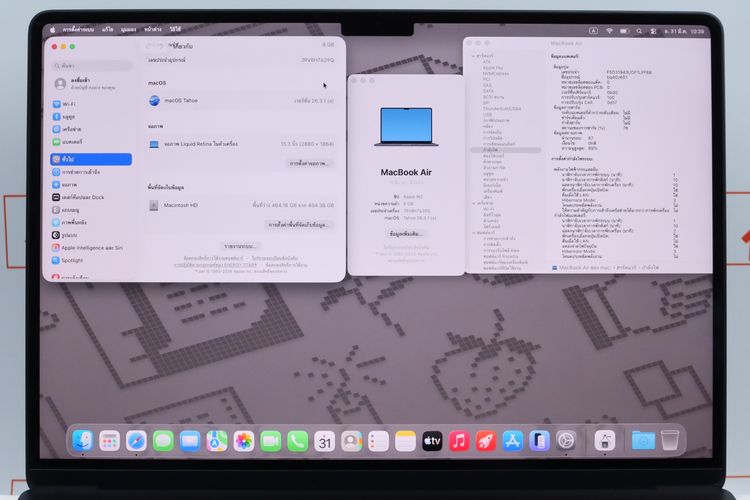Select Spotlight in Settings sidebar
Image resolution: width=750 pixels, height=500 pixels.
tap(91, 260)
